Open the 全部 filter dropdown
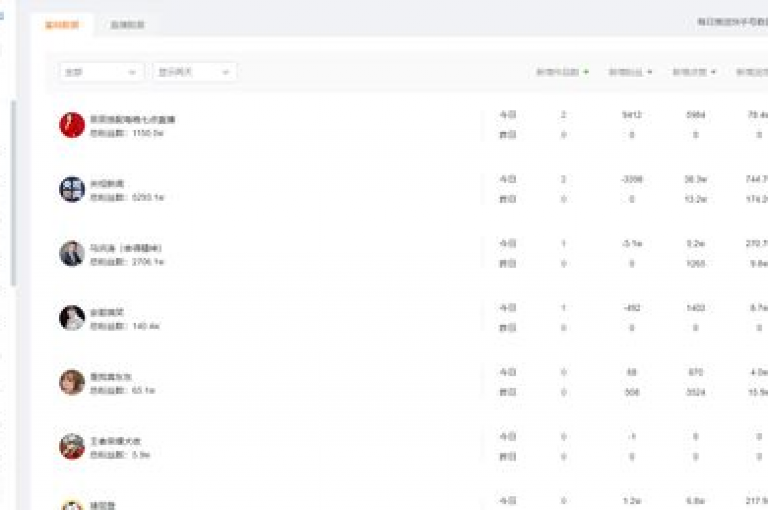 101,72
